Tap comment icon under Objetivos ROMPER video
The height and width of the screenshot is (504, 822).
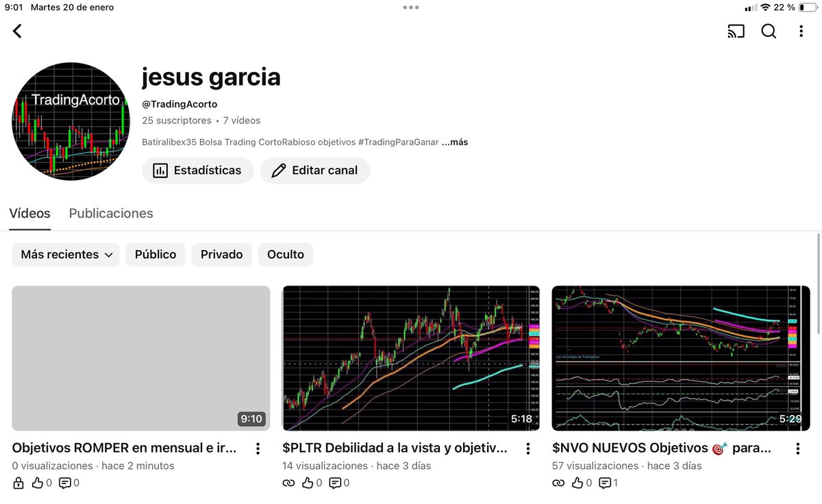[x=65, y=483]
